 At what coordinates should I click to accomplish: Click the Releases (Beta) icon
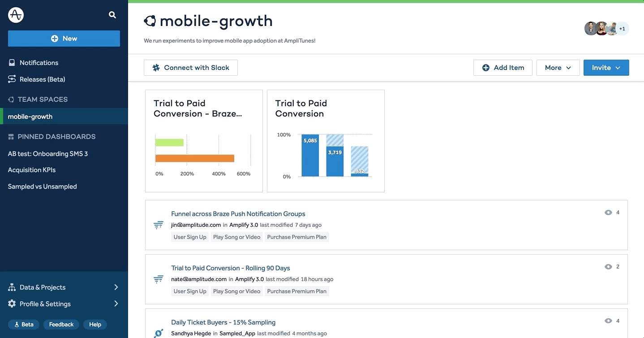coord(12,79)
